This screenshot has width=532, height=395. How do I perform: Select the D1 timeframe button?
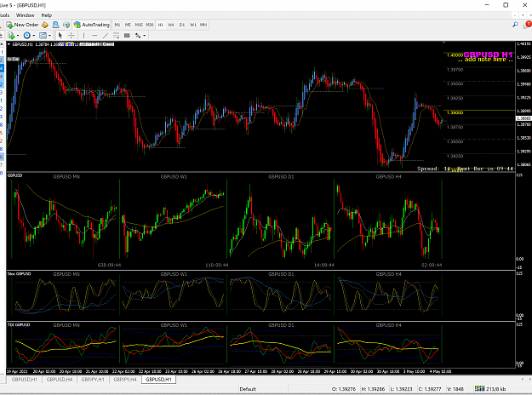point(182,25)
